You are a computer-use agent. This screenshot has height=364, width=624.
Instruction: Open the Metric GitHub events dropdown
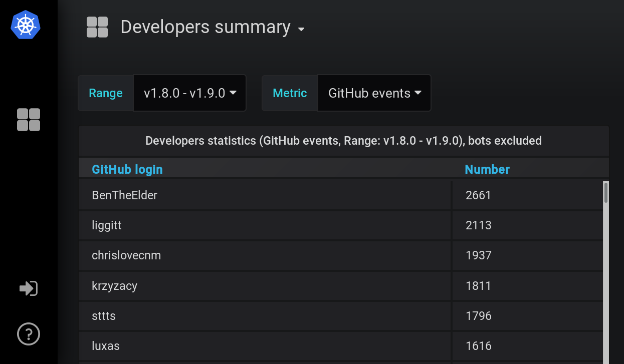374,93
